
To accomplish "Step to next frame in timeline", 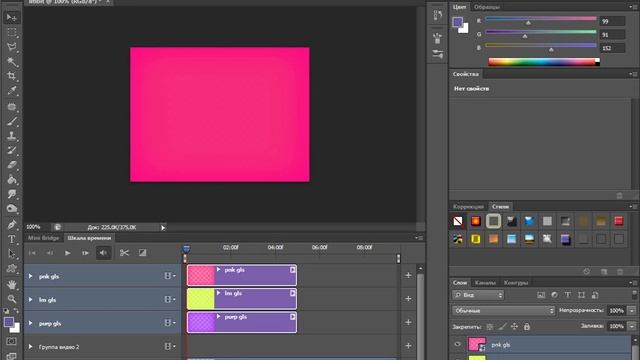I will click(x=85, y=253).
